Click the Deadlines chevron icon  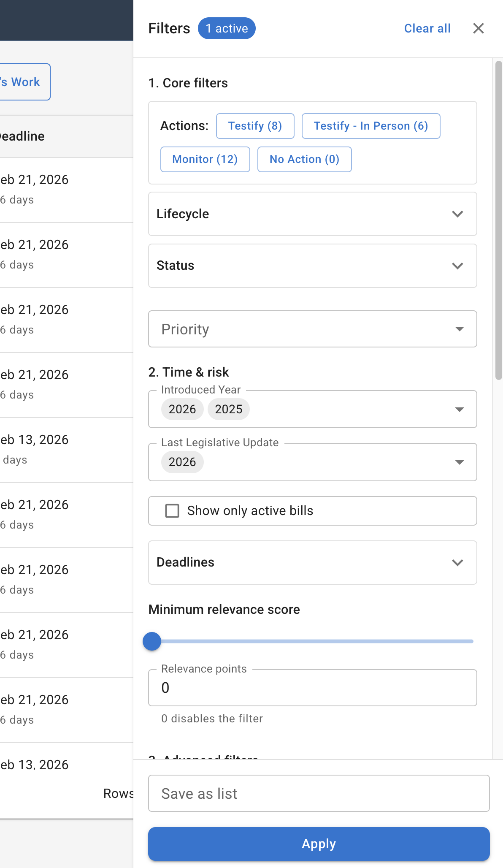pos(457,563)
